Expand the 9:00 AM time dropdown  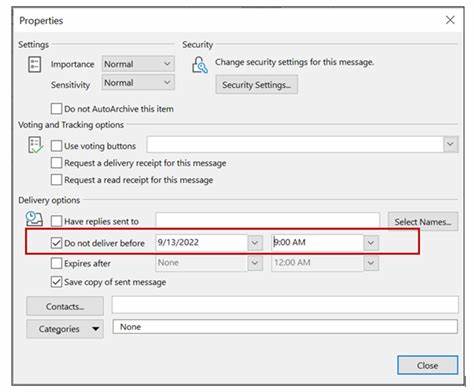(x=371, y=243)
